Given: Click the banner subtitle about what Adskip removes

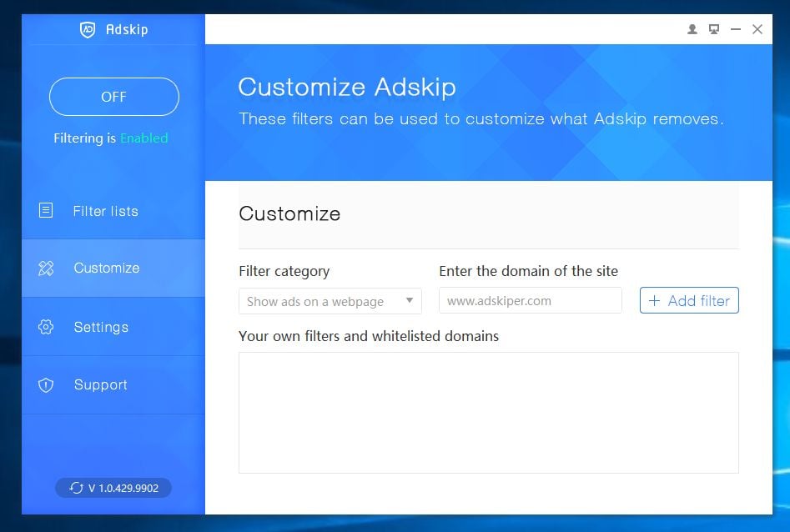Looking at the screenshot, I should [x=481, y=119].
